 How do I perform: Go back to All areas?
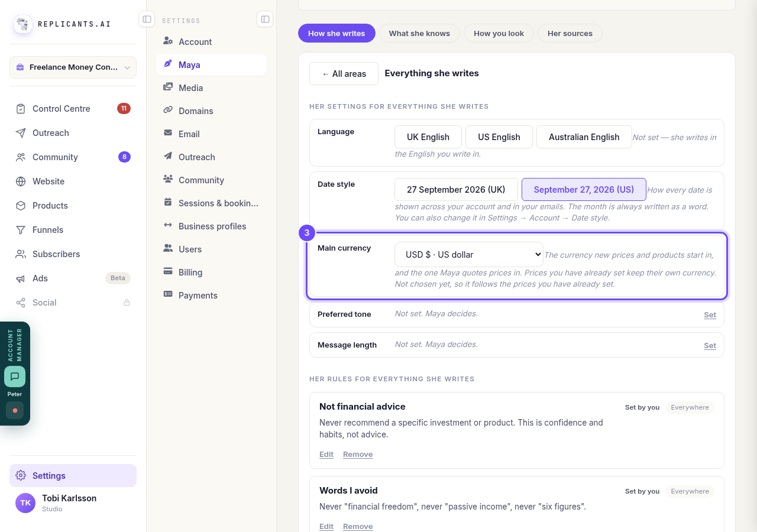344,74
